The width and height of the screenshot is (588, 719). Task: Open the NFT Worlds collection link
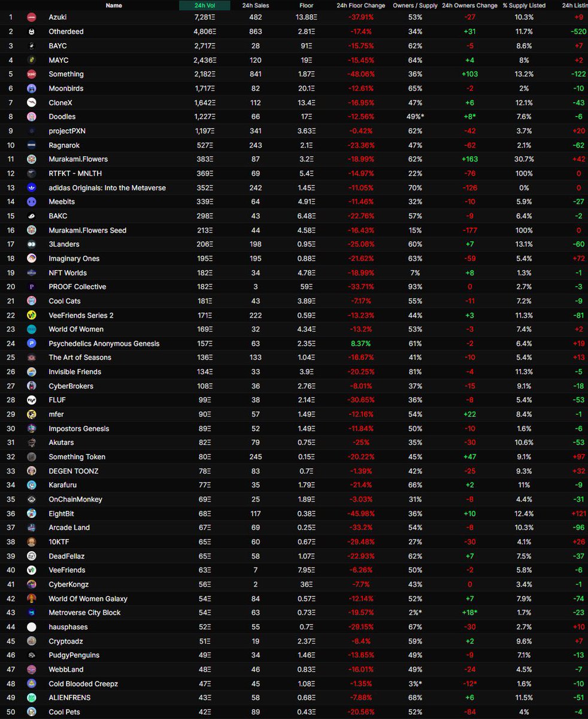click(x=68, y=273)
